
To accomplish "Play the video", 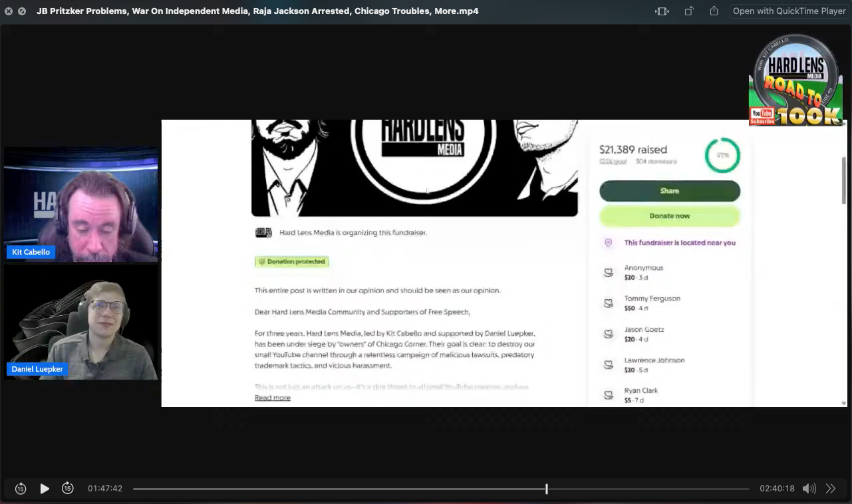I will 45,489.
